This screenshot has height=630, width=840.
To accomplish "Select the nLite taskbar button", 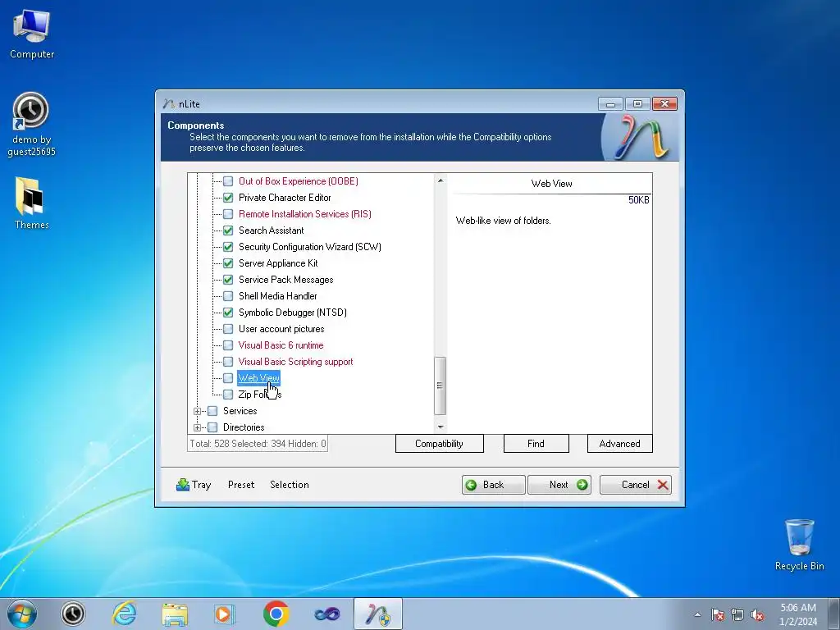I will coord(378,614).
